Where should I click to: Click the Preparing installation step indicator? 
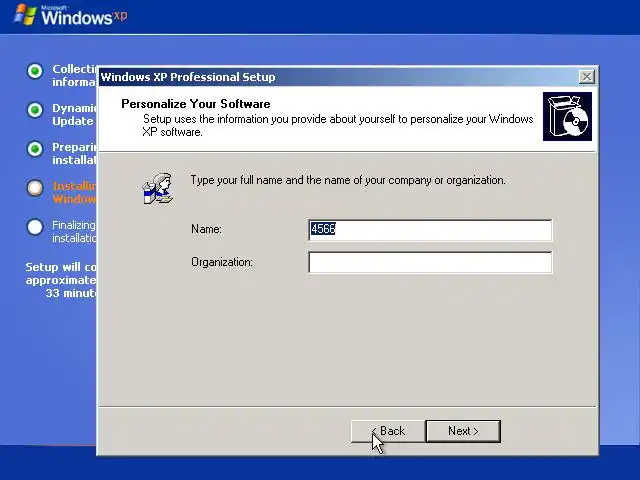(x=35, y=149)
